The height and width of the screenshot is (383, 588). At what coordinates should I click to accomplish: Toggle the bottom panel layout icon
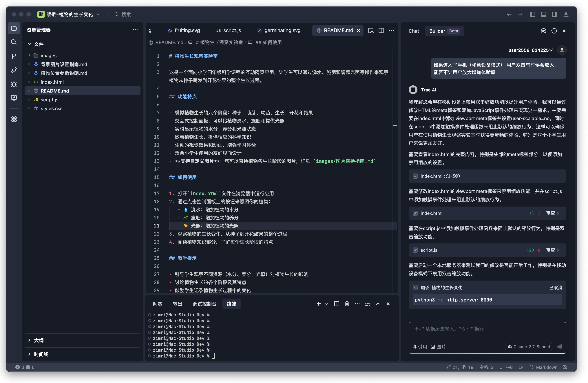click(x=544, y=14)
